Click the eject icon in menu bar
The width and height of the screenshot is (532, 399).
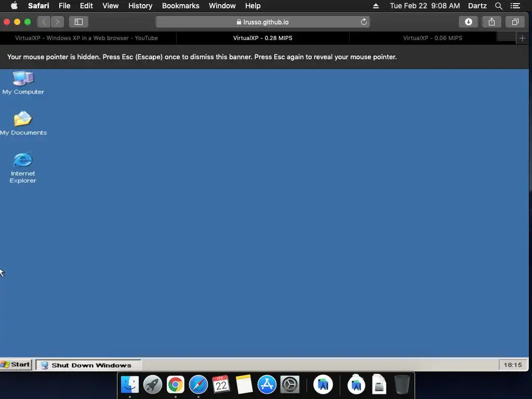coord(376,6)
